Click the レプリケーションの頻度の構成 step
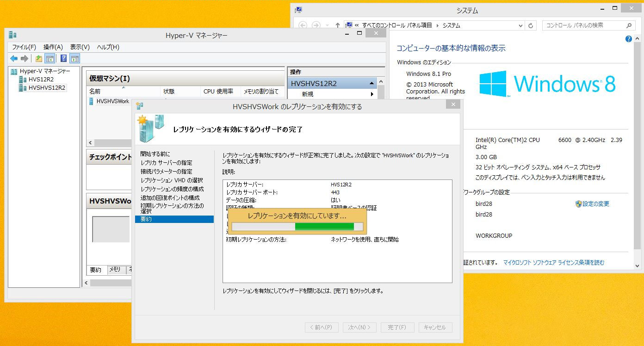Screen dimensions: 644x346 172,189
